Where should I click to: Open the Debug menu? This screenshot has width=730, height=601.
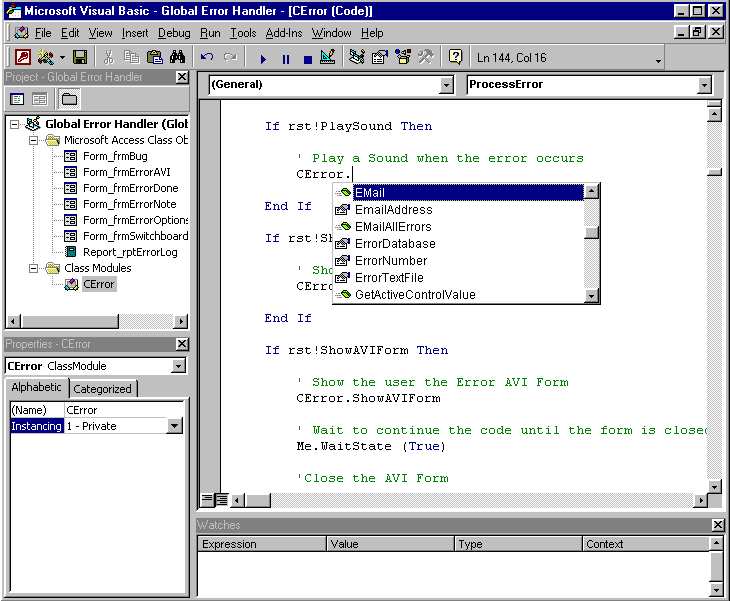click(174, 33)
